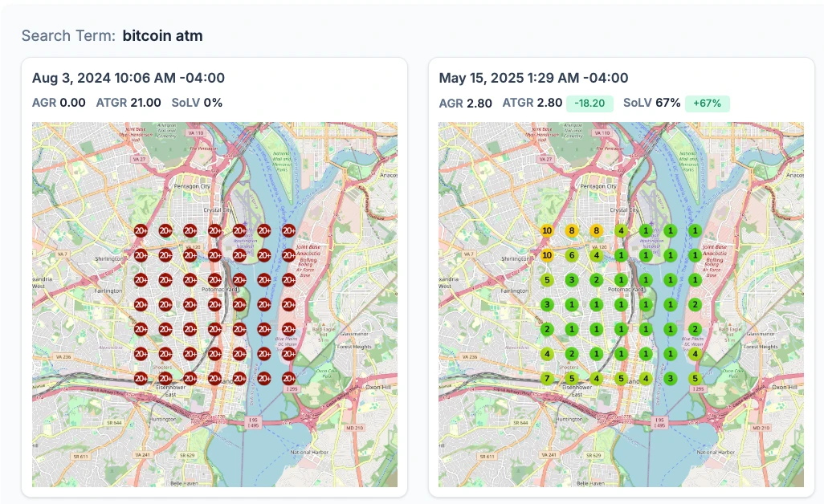This screenshot has height=504, width=824.
Task: Select the 2 marker in fourth row, 2025 map
Action: click(695, 304)
